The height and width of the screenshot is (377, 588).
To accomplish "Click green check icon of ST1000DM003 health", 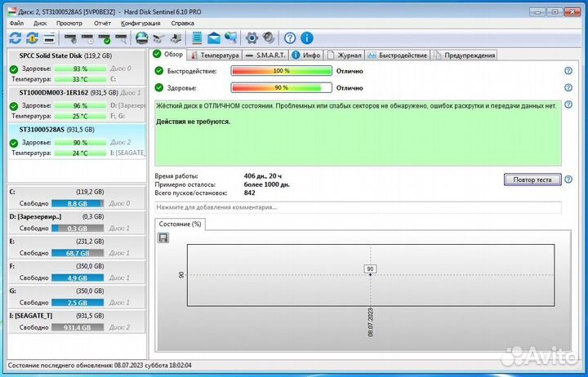I will coord(14,106).
